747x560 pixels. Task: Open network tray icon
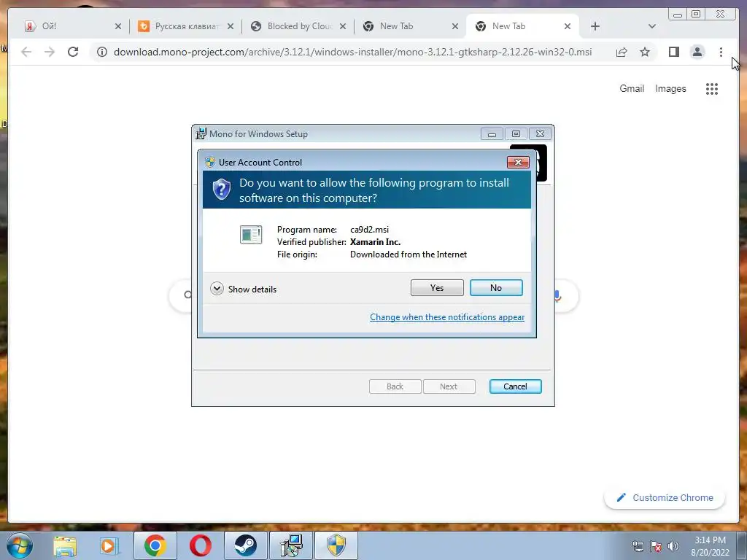(638, 546)
